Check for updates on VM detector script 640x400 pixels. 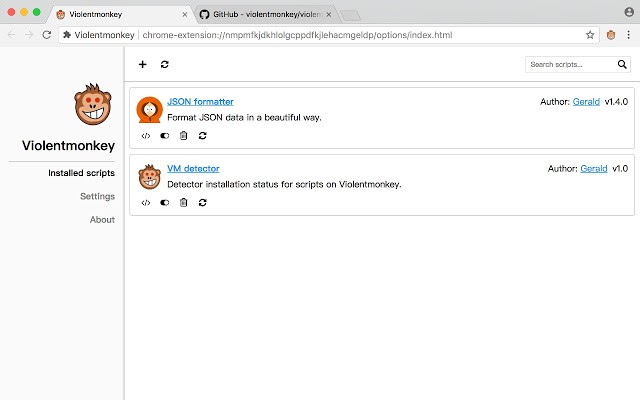click(x=202, y=202)
